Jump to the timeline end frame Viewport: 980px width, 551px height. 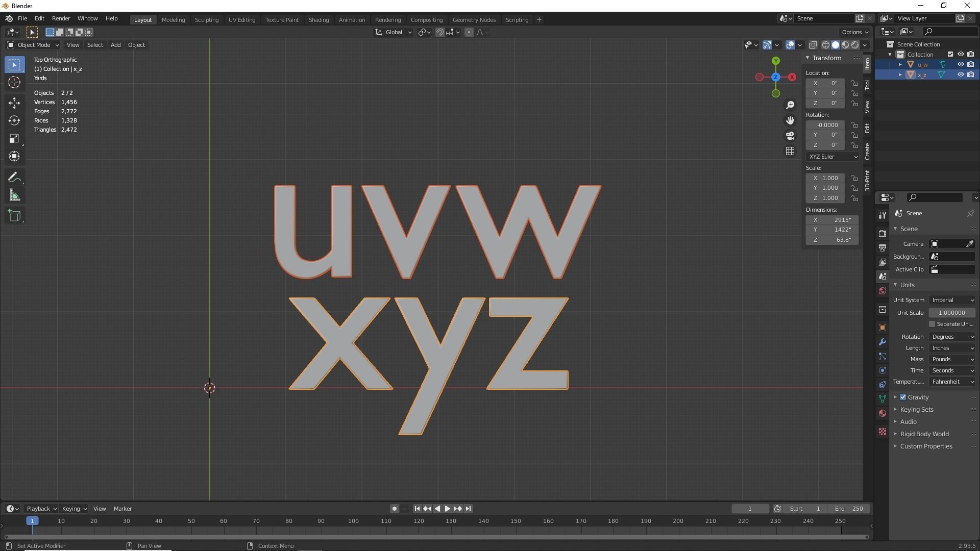coord(468,509)
